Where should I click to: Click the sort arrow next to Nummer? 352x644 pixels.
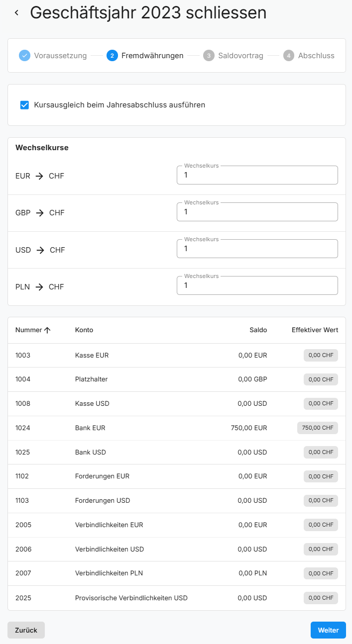(x=48, y=330)
